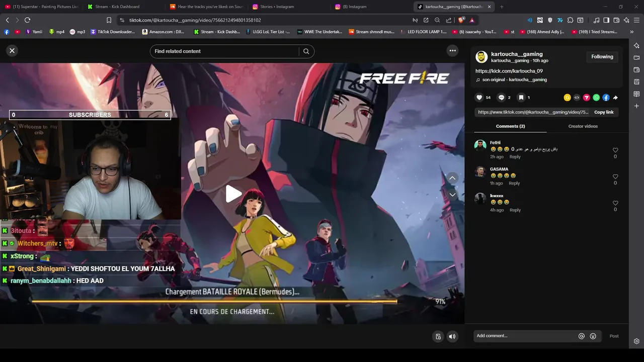Open Brave Rewards triangle icon
This screenshot has height=362, width=644.
[x=472, y=20]
